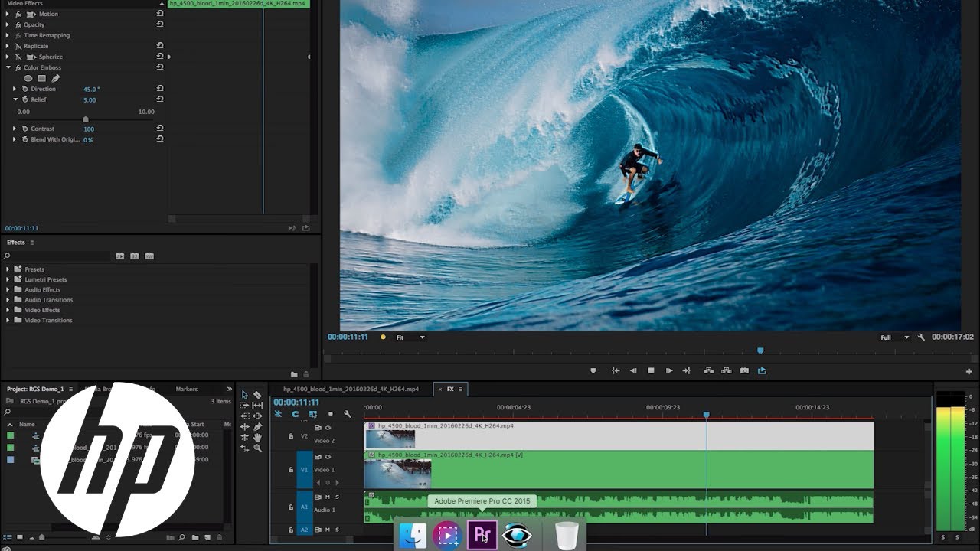The height and width of the screenshot is (551, 980).
Task: Click Lift button in Program Monitor
Action: click(708, 370)
